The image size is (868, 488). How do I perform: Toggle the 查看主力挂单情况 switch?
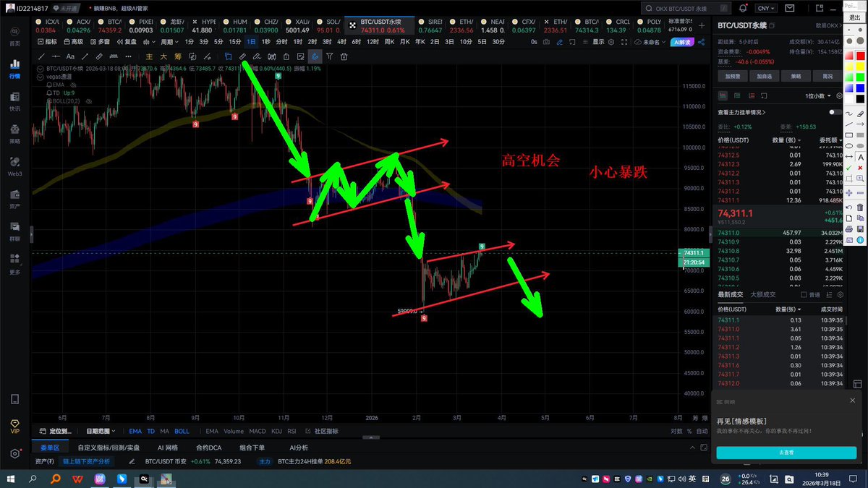[835, 112]
